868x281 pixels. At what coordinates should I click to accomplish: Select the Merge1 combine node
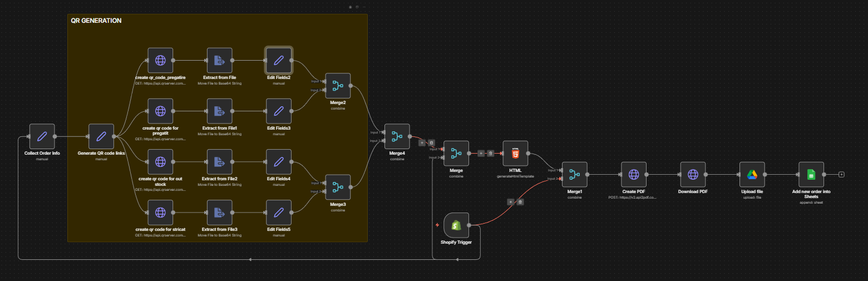[575, 175]
